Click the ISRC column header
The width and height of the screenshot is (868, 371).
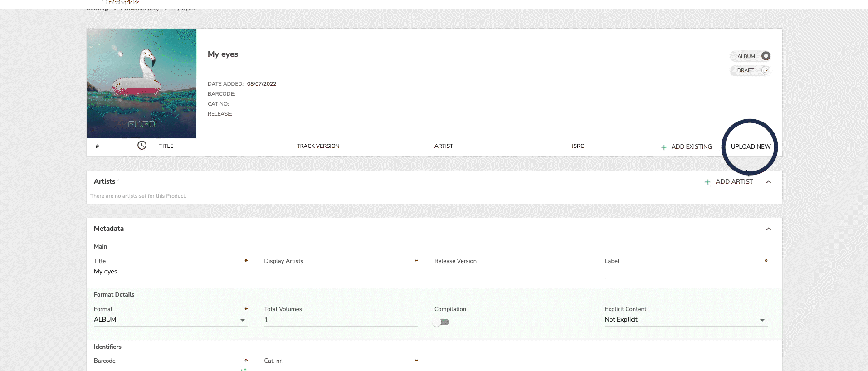(x=578, y=146)
